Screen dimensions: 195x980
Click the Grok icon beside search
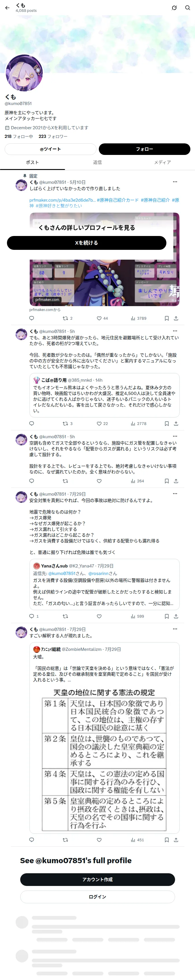(x=174, y=8)
